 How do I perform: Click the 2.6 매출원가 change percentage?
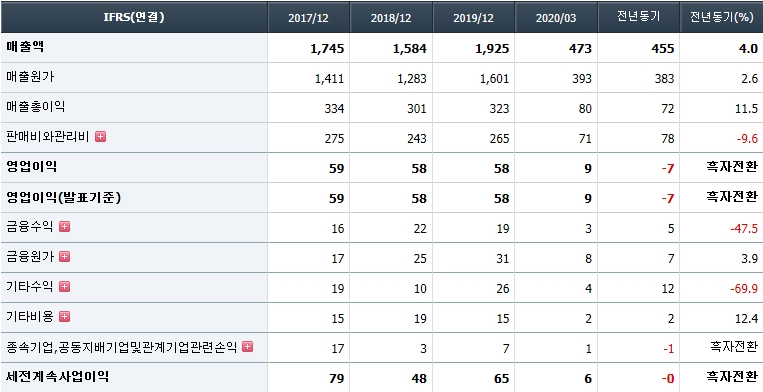pos(750,79)
